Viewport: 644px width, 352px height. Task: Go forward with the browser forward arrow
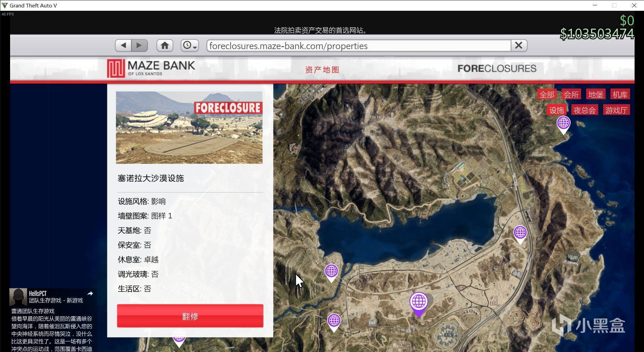139,45
